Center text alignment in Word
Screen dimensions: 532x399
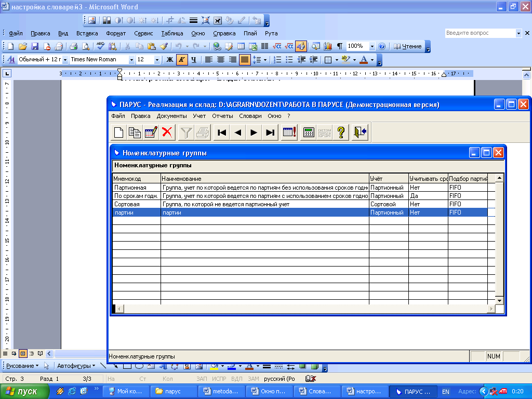coord(220,60)
